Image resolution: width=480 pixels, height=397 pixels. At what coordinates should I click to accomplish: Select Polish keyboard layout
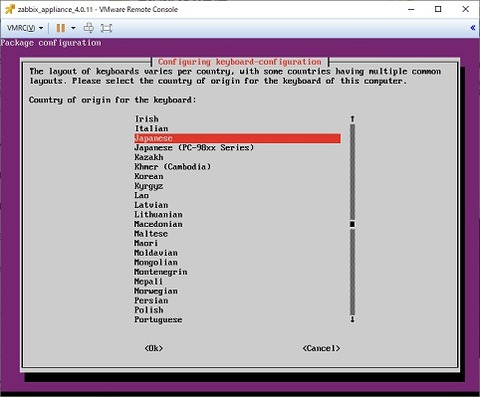click(149, 310)
